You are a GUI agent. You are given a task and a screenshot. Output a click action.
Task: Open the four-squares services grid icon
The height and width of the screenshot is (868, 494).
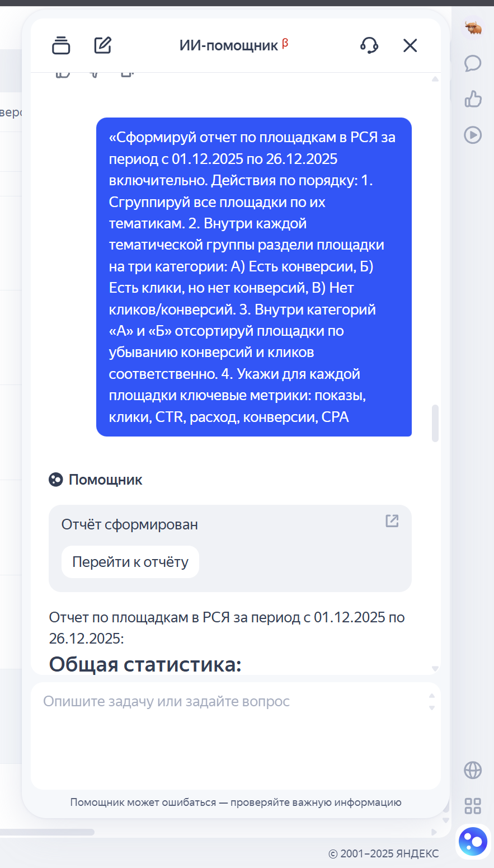[473, 806]
